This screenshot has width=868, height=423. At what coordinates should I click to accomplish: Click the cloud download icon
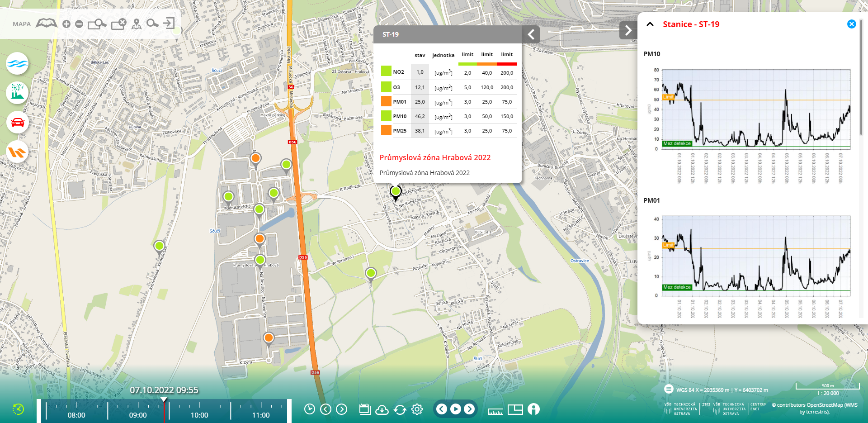pos(382,409)
